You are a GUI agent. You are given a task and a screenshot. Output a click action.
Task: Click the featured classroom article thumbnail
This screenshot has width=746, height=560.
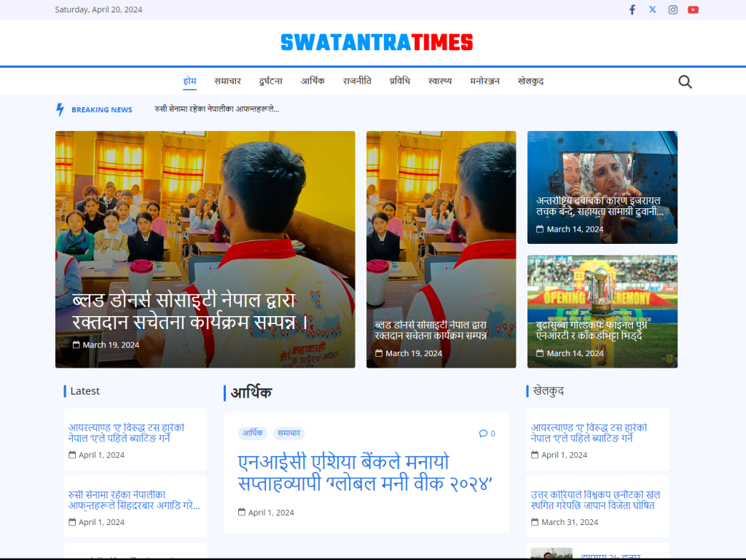click(x=205, y=248)
